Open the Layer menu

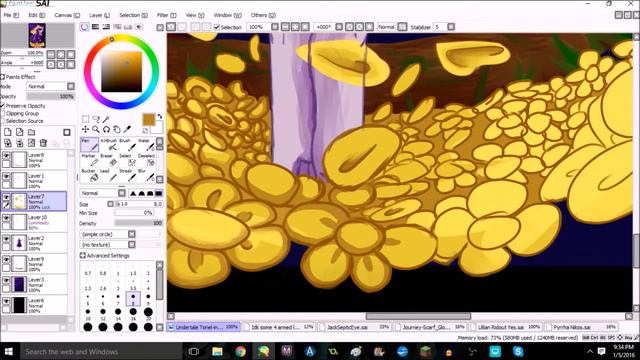[x=99, y=15]
